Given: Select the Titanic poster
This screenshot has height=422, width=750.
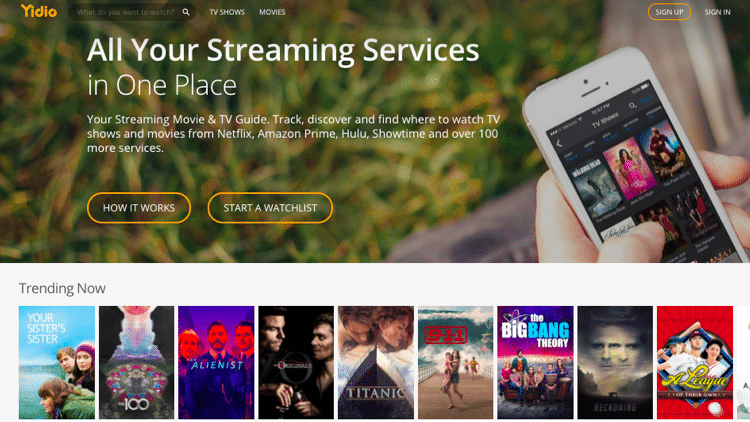Looking at the screenshot, I should point(376,363).
